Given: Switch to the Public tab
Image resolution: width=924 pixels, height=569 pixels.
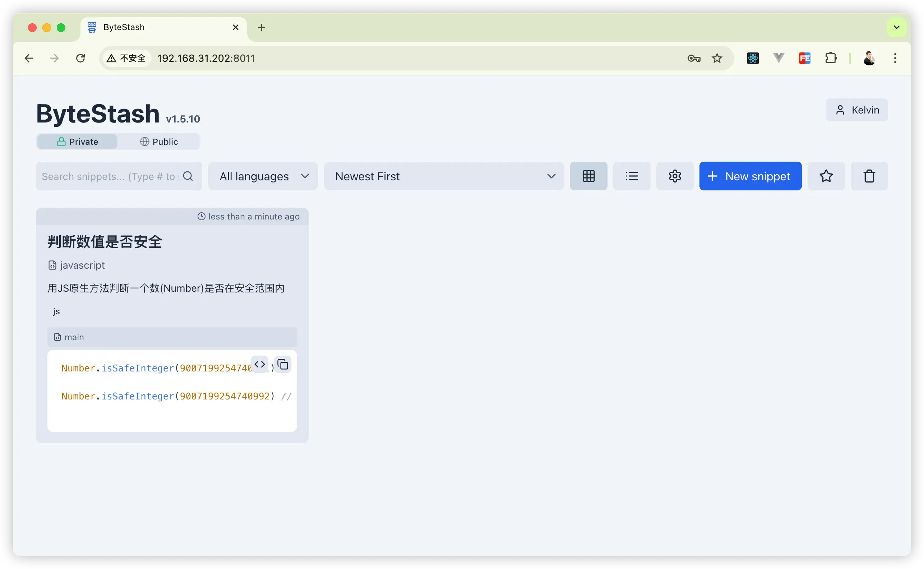Looking at the screenshot, I should point(159,142).
